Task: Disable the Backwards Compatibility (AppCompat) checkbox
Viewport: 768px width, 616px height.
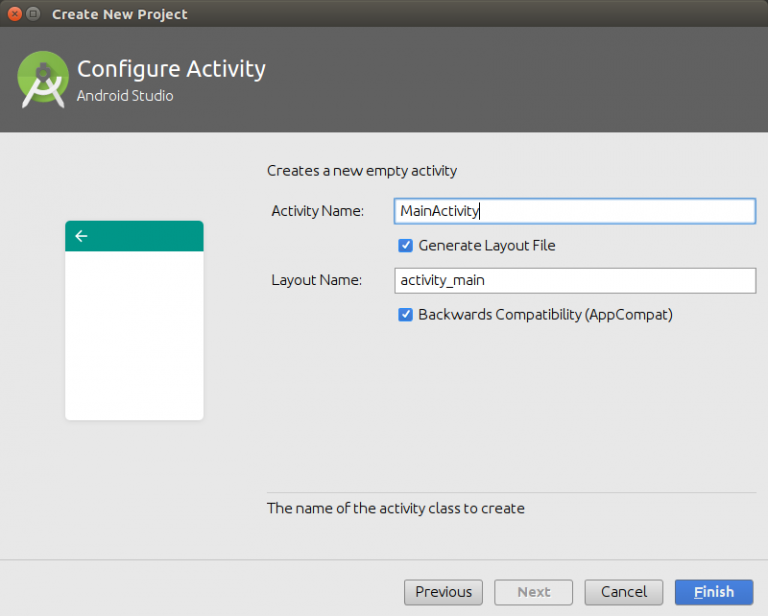Action: (x=406, y=315)
